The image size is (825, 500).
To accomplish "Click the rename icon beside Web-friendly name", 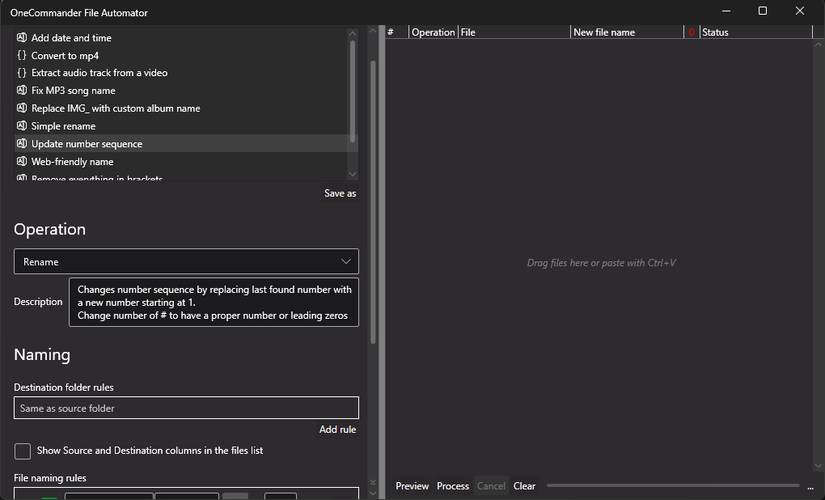I will click(x=22, y=161).
